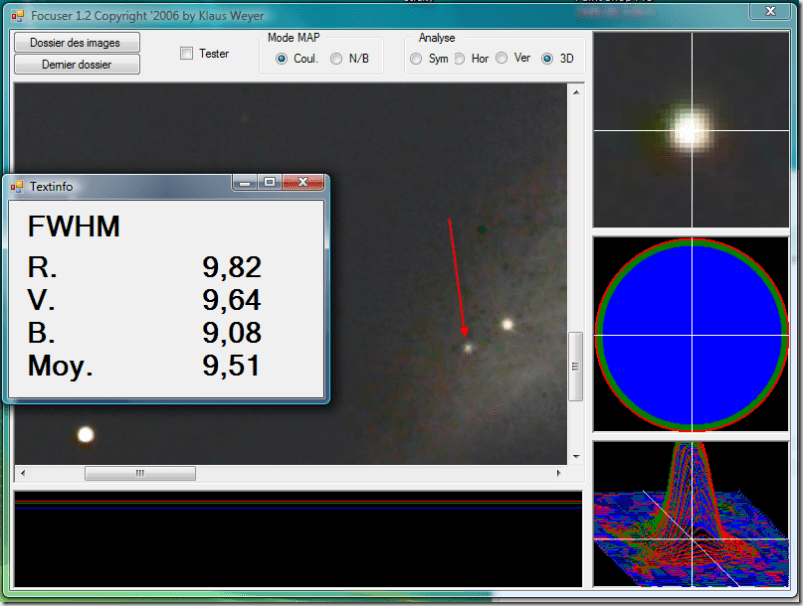803x606 pixels.
Task: Open Dossier des images
Action: pyautogui.click(x=76, y=43)
